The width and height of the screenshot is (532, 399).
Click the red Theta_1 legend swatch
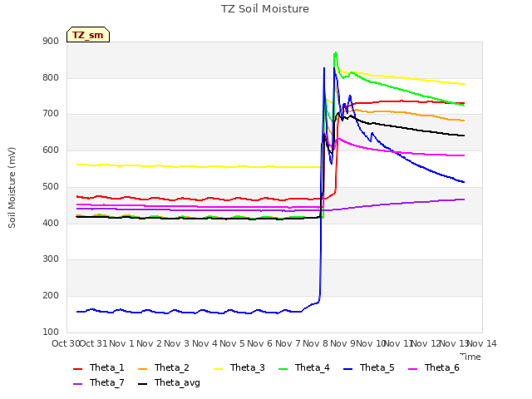[77, 369]
